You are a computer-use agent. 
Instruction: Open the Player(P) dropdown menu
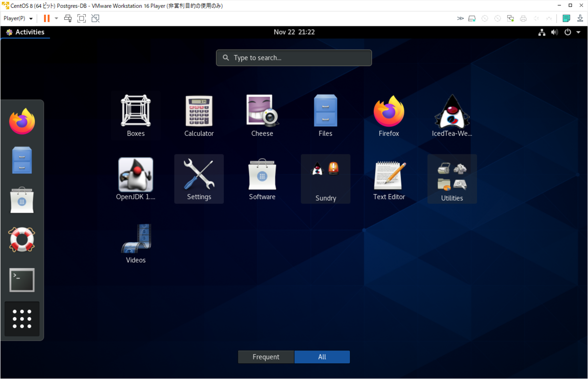point(18,18)
